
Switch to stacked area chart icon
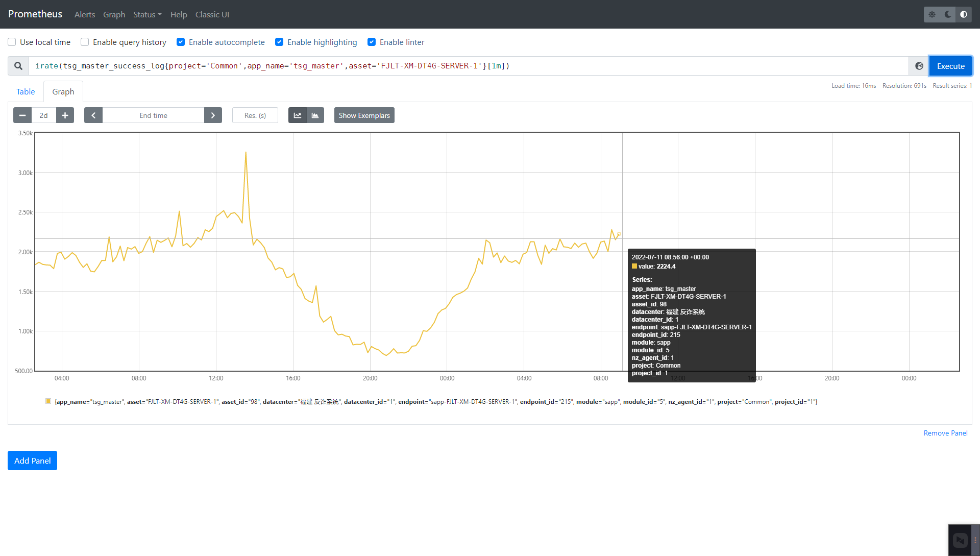(x=315, y=115)
